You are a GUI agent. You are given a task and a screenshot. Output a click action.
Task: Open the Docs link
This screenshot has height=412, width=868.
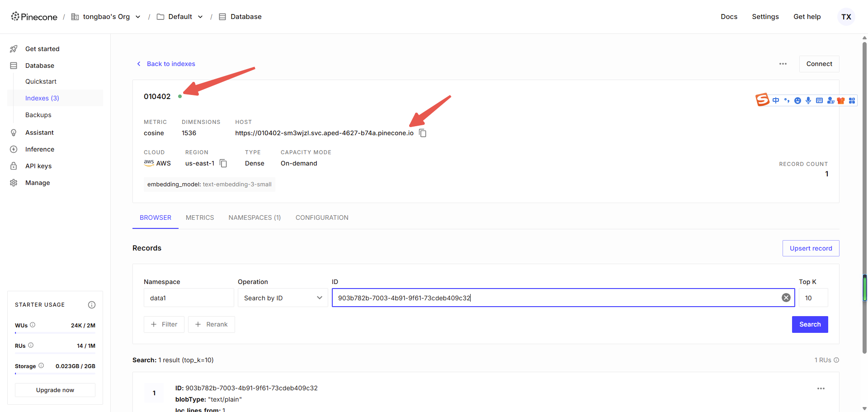pyautogui.click(x=729, y=17)
